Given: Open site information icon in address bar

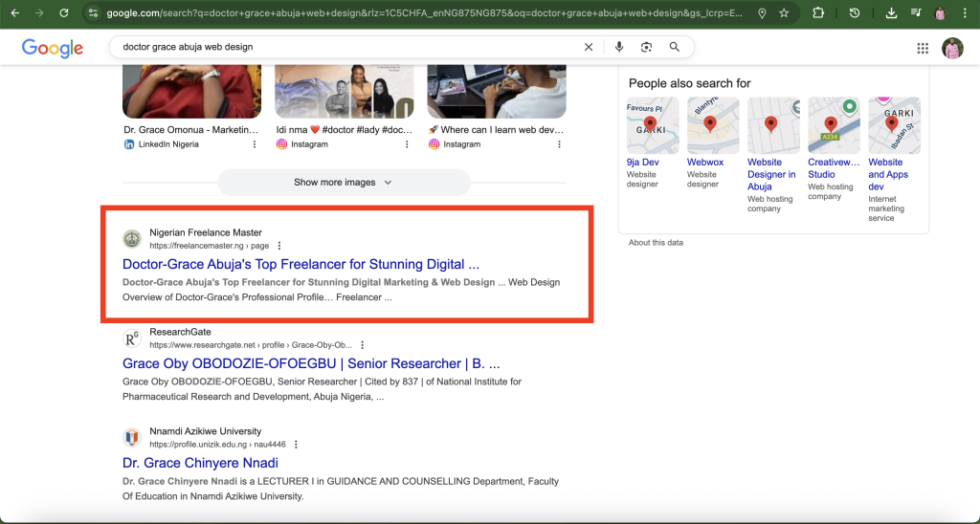Looking at the screenshot, I should pos(93,13).
